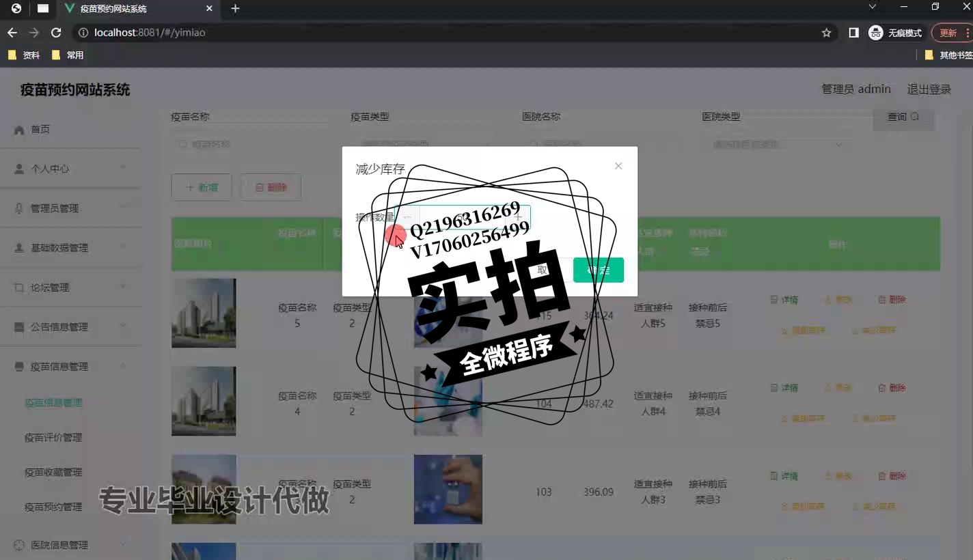The image size is (973, 560).
Task: Open the tab search chevron in the title bar
Action: pyautogui.click(x=872, y=7)
